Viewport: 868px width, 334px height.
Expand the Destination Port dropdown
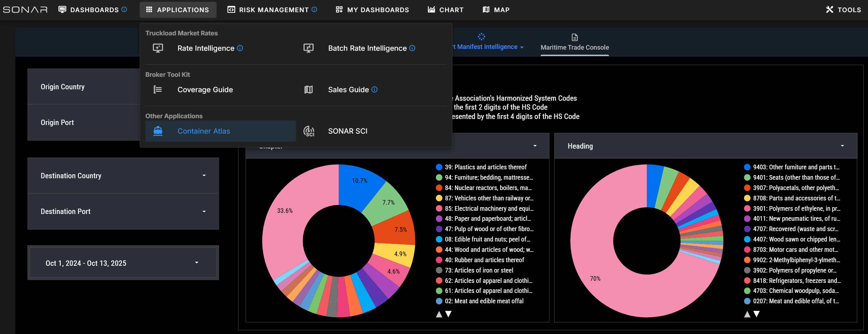click(123, 211)
